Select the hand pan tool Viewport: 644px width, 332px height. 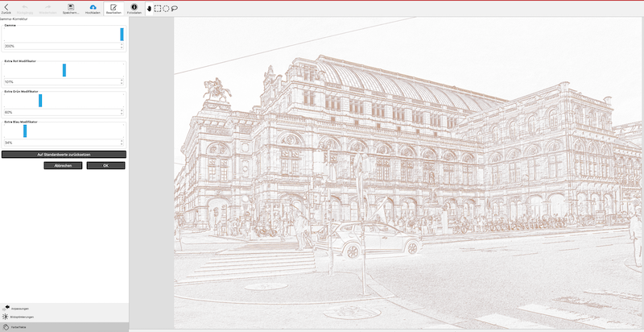149,9
